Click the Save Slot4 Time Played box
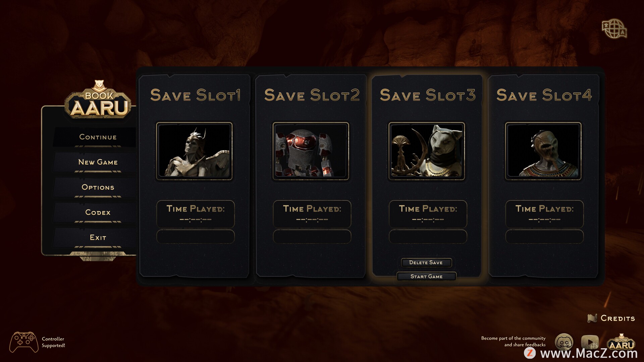The width and height of the screenshot is (644, 362). click(x=544, y=214)
